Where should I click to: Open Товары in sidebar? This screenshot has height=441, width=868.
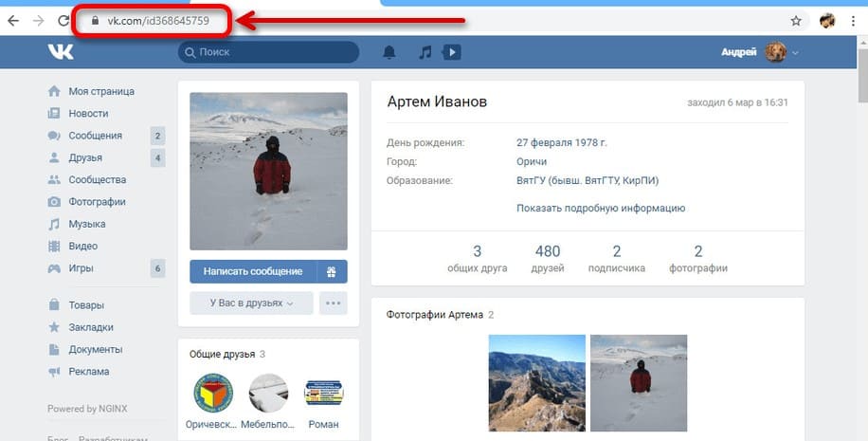(86, 305)
